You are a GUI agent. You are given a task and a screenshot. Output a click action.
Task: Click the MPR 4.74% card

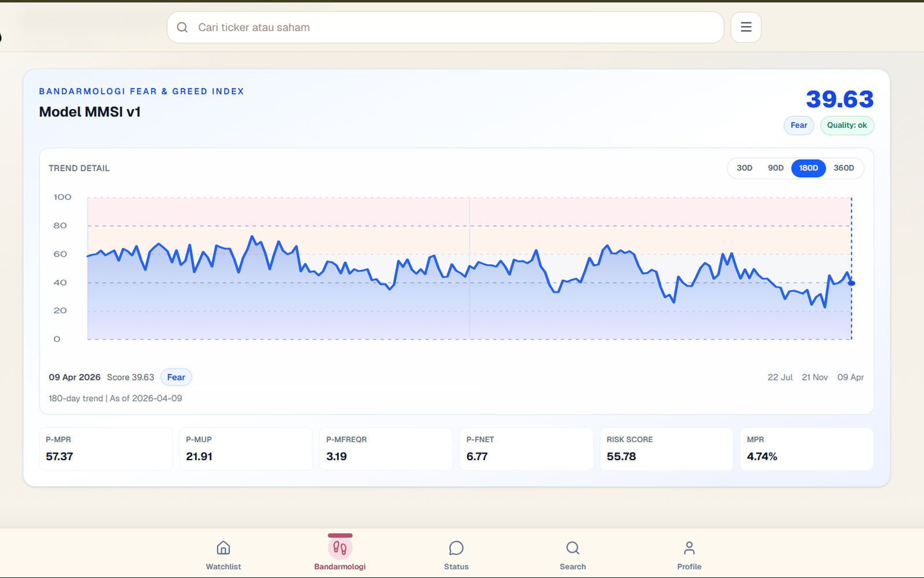(806, 449)
